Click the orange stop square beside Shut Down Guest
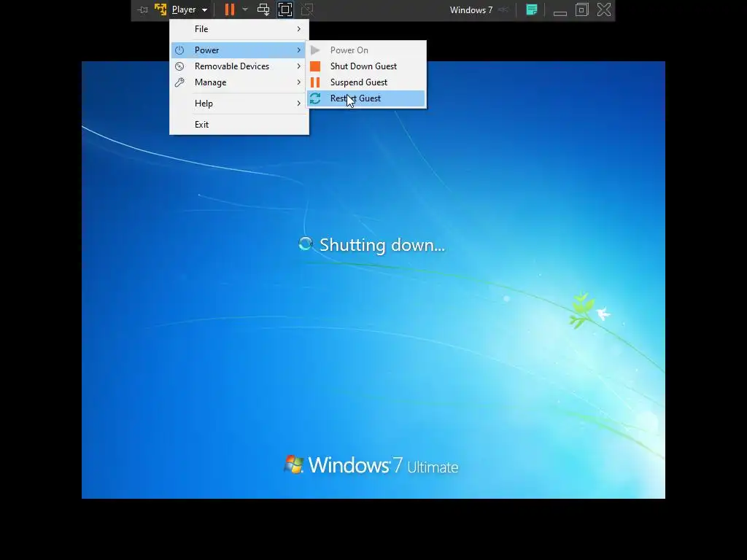 (315, 66)
